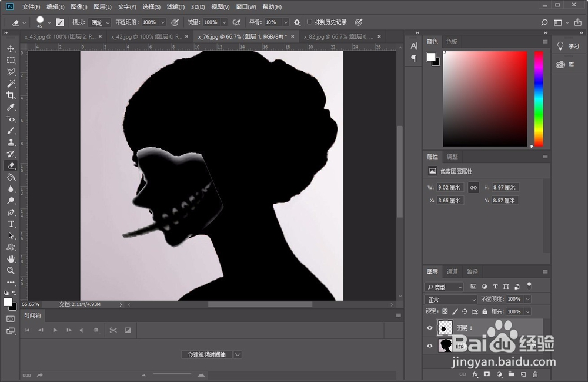588x382 pixels.
Task: Toggle airbrush build-up mode
Action: coord(236,22)
